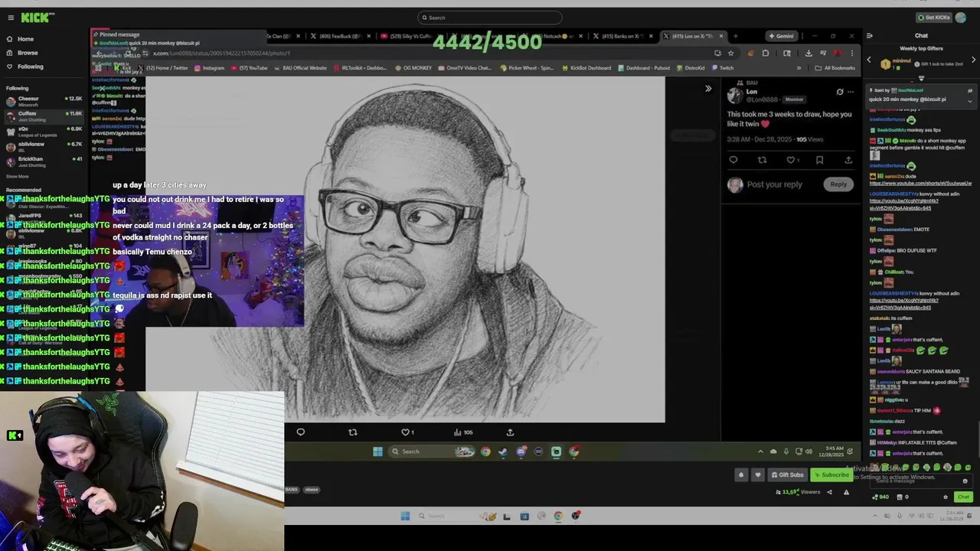Expand the pinned message dropdown in chat
980x551 pixels.
click(969, 100)
